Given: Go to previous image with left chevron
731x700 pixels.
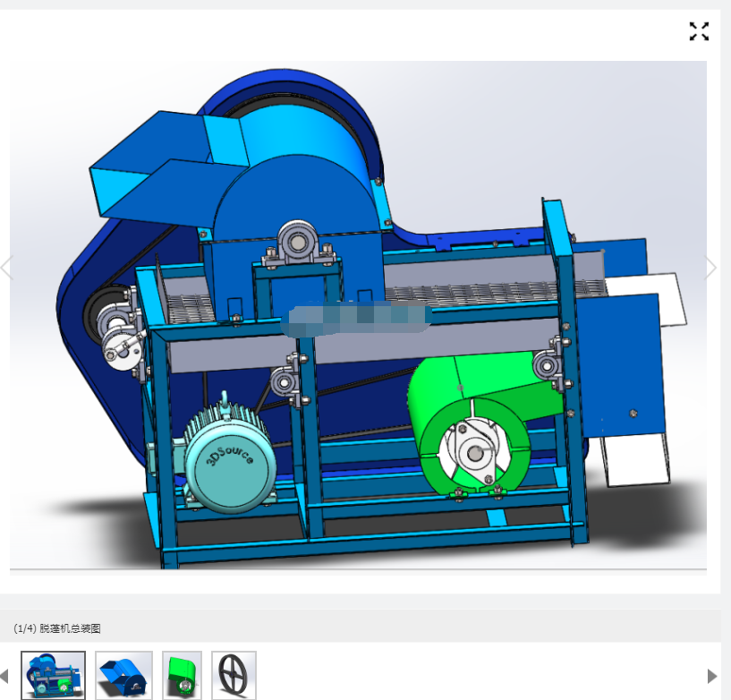Looking at the screenshot, I should pos(6,269).
